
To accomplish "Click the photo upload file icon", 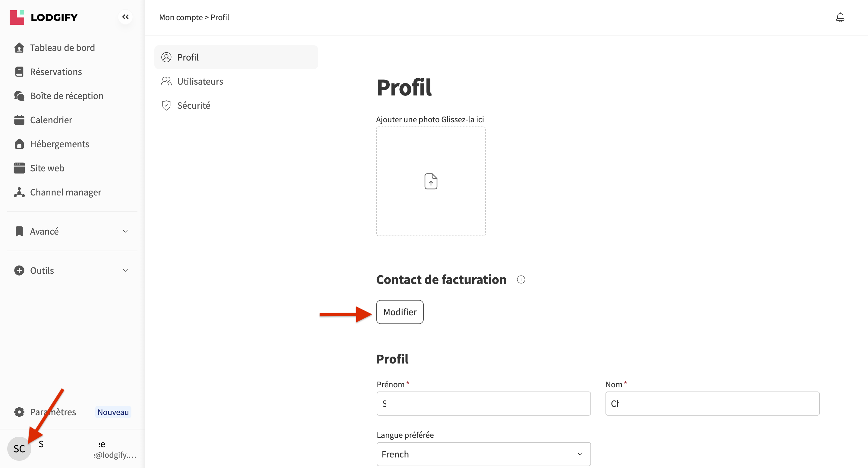I will pos(431,182).
